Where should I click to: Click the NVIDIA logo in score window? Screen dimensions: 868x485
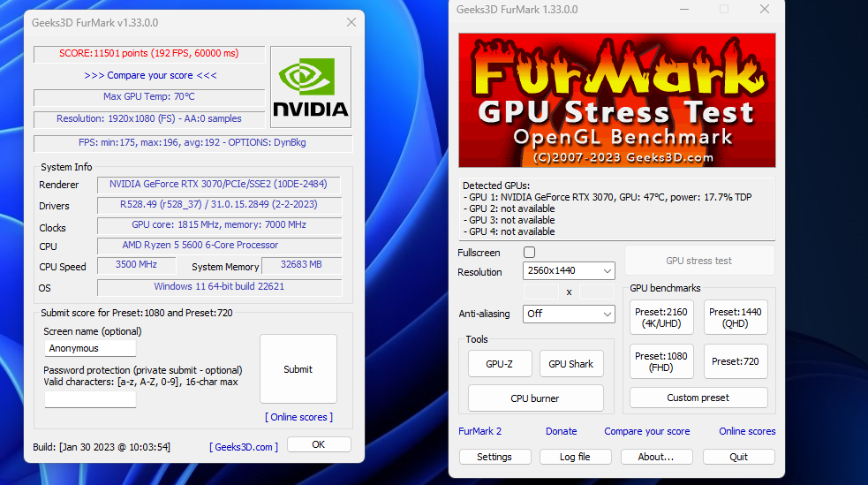click(311, 87)
